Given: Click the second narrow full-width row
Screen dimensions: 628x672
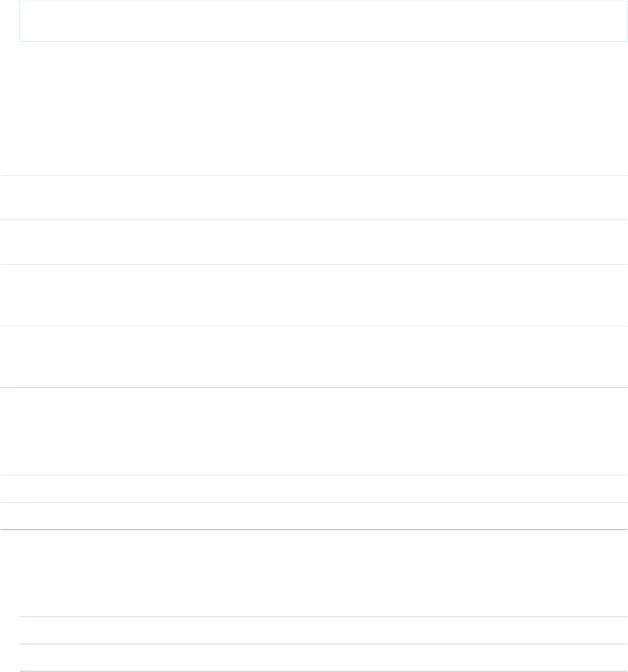Looking at the screenshot, I should (x=314, y=516).
